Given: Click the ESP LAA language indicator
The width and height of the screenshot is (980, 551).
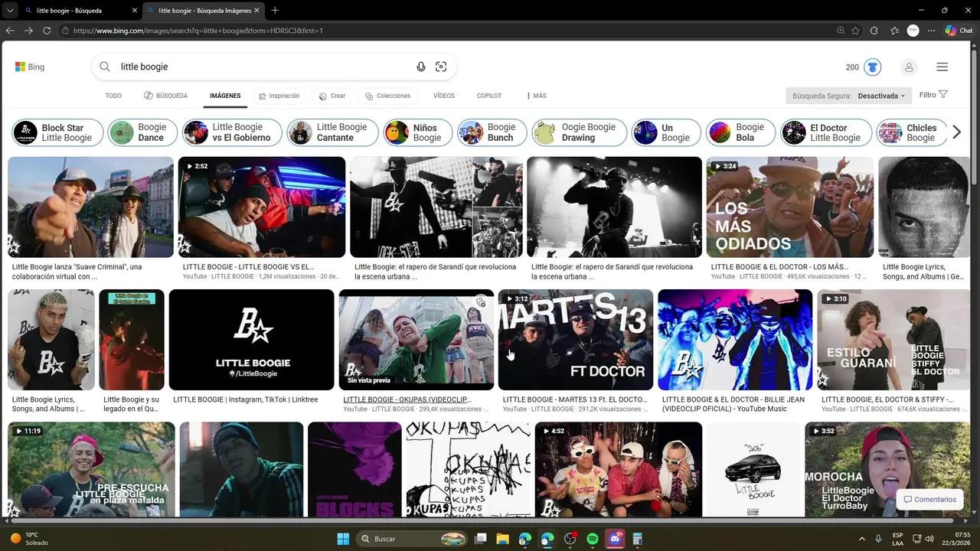Looking at the screenshot, I should coord(897,539).
